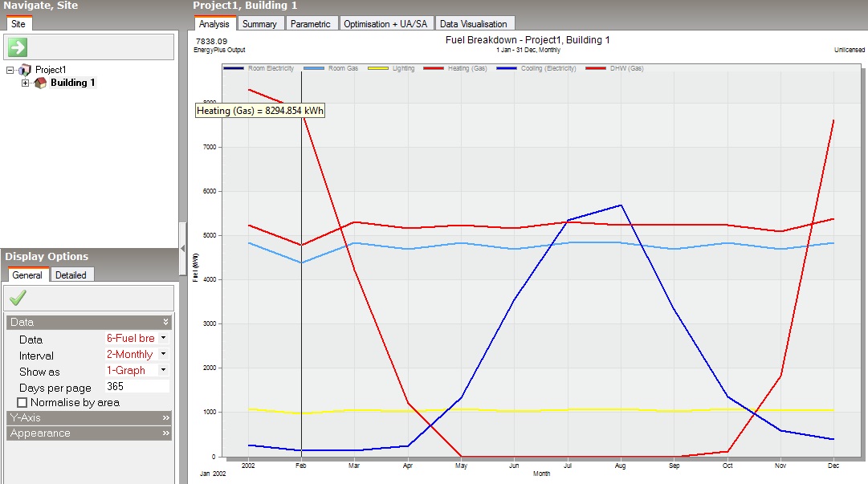Expand the Appearance section

point(88,433)
